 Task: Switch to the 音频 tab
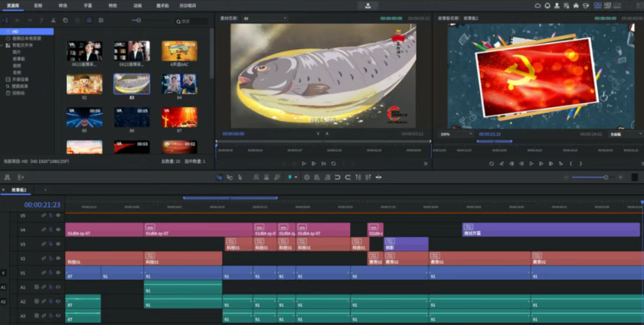coord(38,5)
